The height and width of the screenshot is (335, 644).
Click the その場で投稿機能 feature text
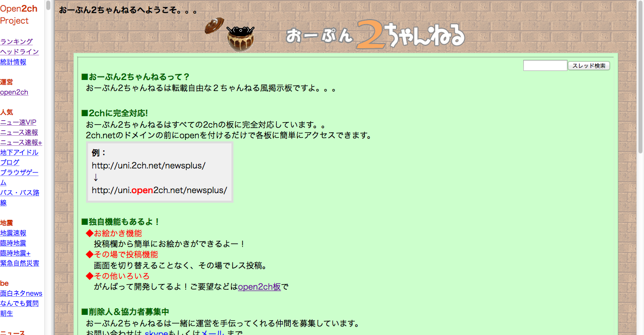122,255
